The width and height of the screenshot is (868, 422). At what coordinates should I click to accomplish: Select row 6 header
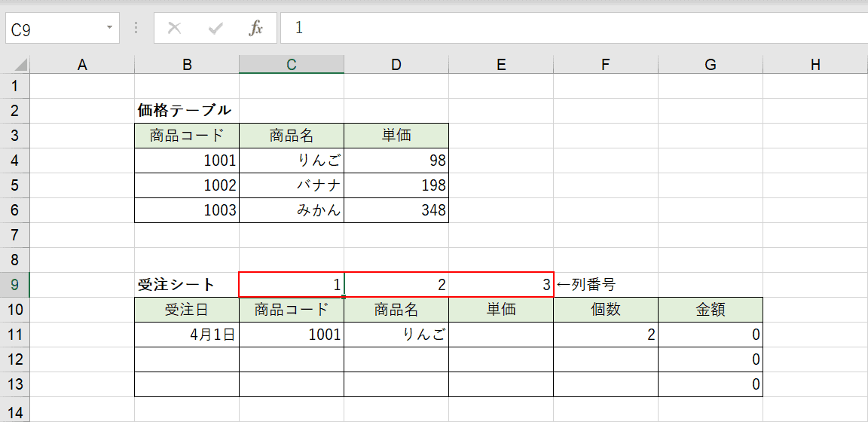click(15, 210)
